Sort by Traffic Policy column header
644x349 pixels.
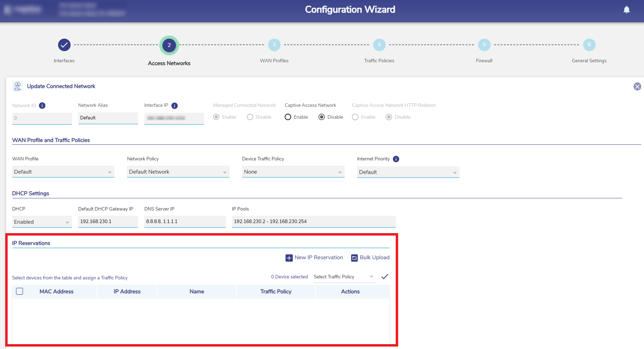276,292
